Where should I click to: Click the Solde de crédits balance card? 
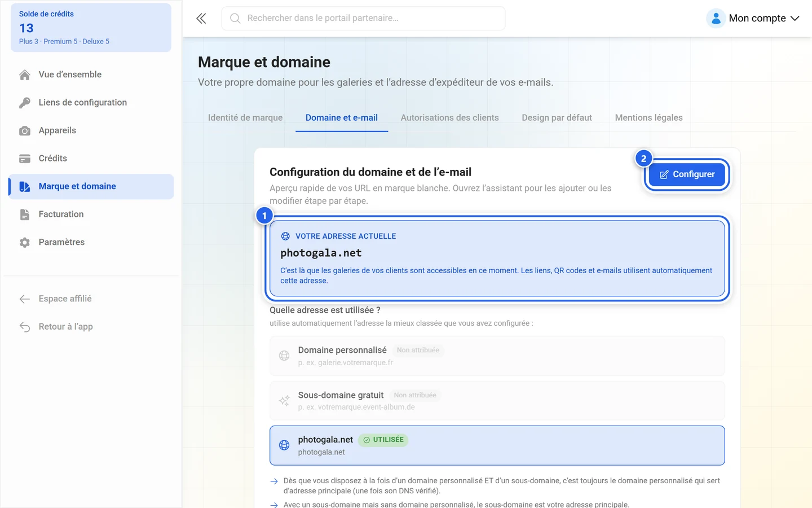tap(91, 28)
